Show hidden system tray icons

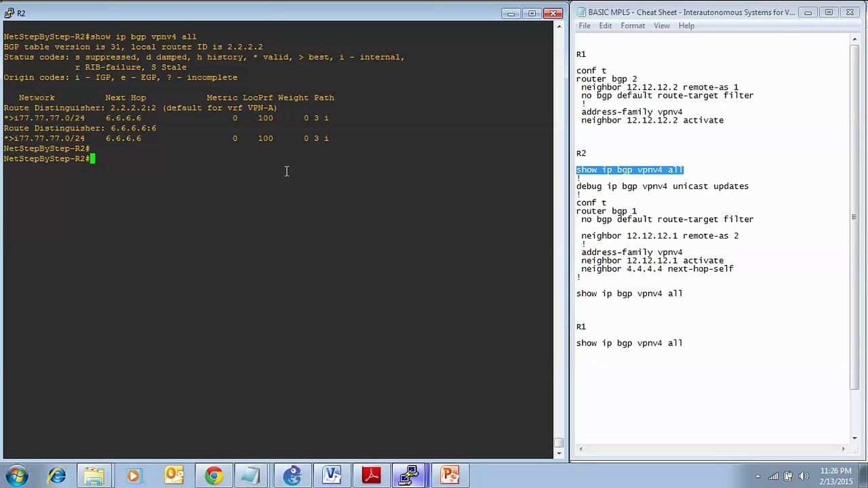point(757,476)
